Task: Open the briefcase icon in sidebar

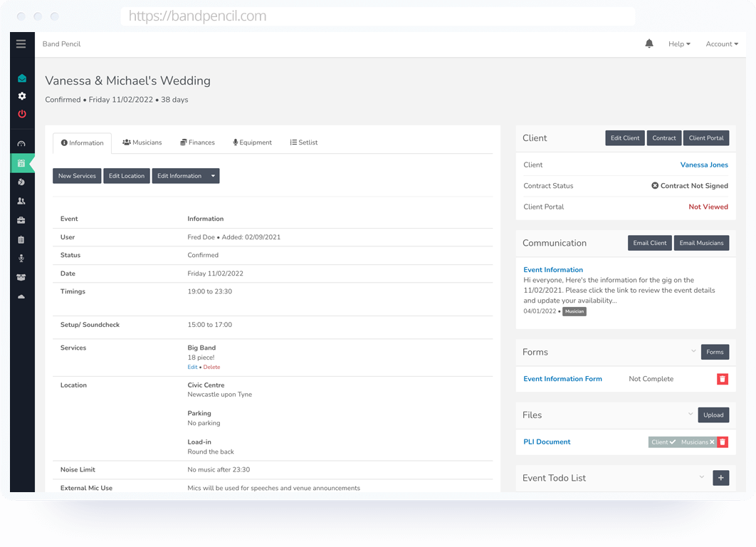Action: 21,221
